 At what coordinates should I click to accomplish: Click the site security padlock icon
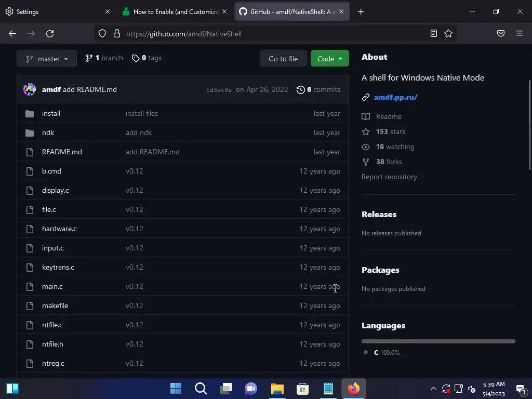click(x=117, y=34)
